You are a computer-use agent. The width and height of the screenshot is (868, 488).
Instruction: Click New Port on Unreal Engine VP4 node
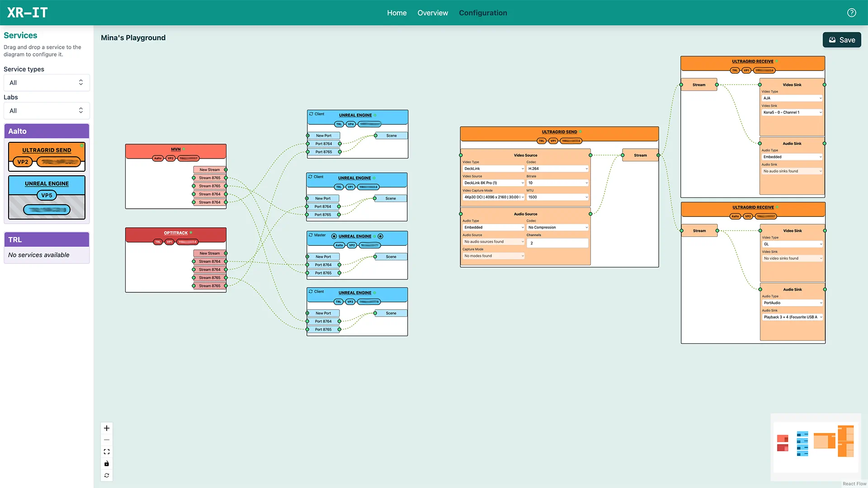point(324,136)
